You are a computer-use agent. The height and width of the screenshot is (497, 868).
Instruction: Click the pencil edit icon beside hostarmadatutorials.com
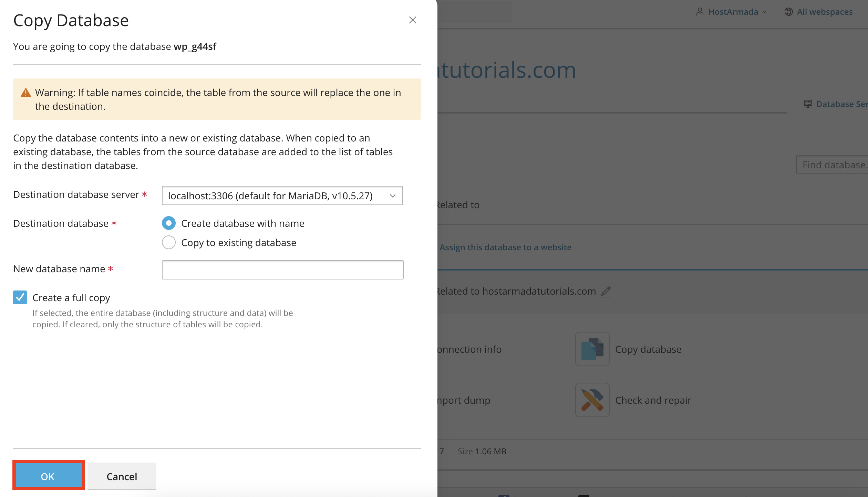coord(606,292)
